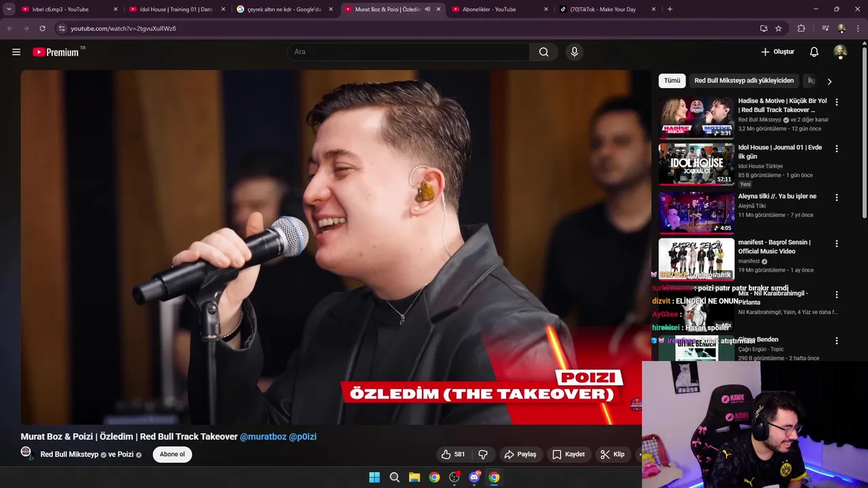Open OBS icon in taskbar

pyautogui.click(x=454, y=477)
